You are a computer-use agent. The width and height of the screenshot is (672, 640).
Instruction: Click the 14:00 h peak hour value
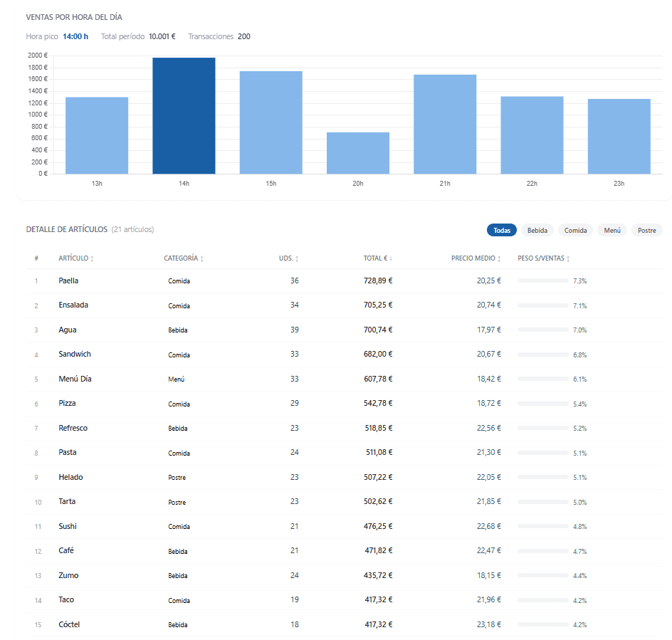[75, 36]
